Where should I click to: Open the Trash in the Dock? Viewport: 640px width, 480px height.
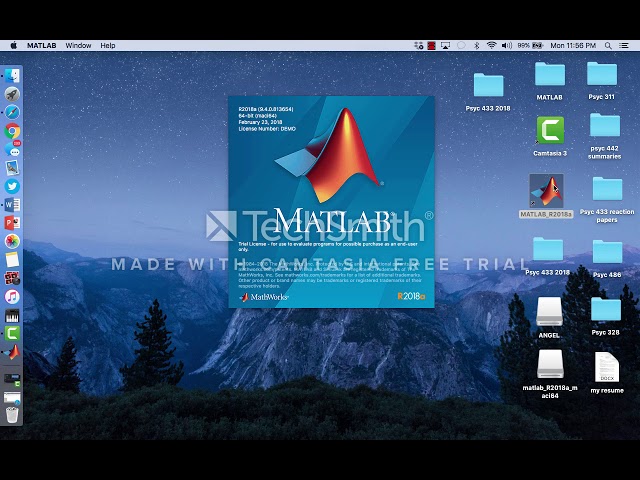tap(12, 414)
